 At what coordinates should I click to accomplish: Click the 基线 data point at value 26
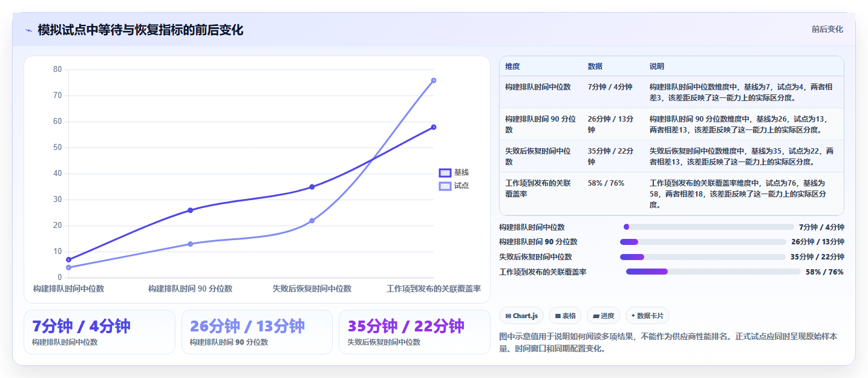(190, 210)
